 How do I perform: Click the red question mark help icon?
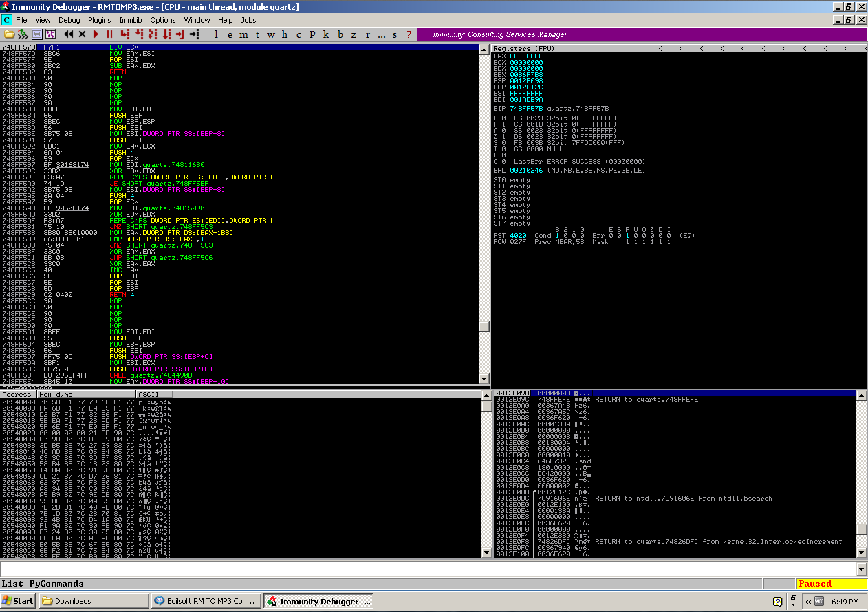[409, 34]
